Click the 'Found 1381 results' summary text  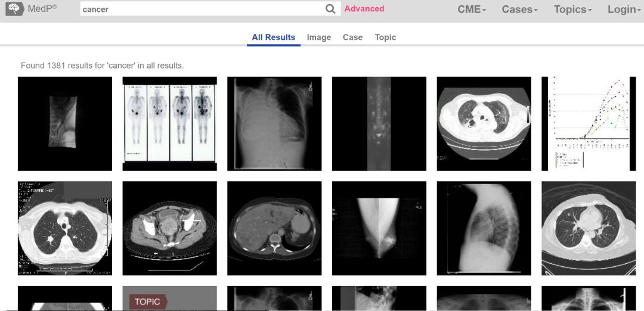[x=103, y=65]
